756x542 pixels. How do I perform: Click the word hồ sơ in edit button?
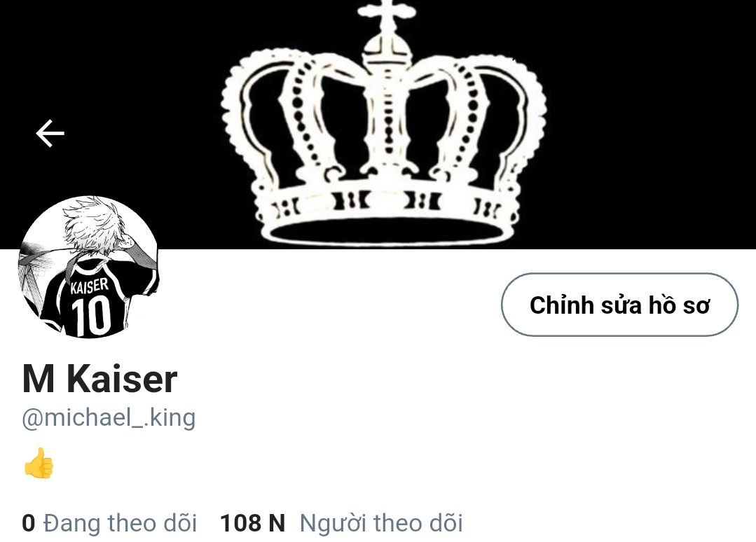(x=679, y=305)
